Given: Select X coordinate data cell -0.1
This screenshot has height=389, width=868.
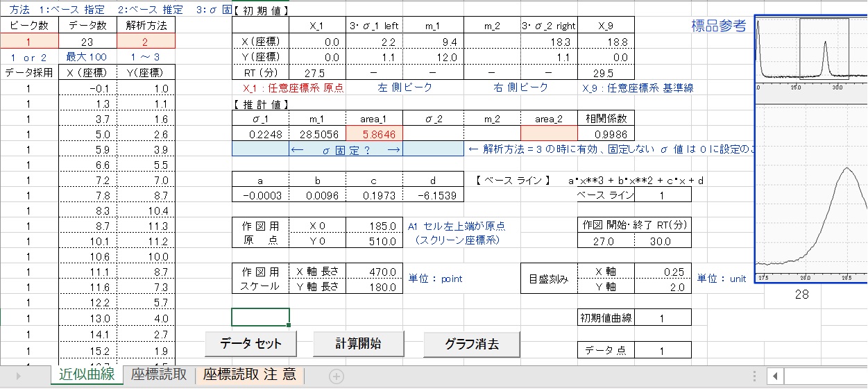Looking at the screenshot, I should pyautogui.click(x=88, y=88).
